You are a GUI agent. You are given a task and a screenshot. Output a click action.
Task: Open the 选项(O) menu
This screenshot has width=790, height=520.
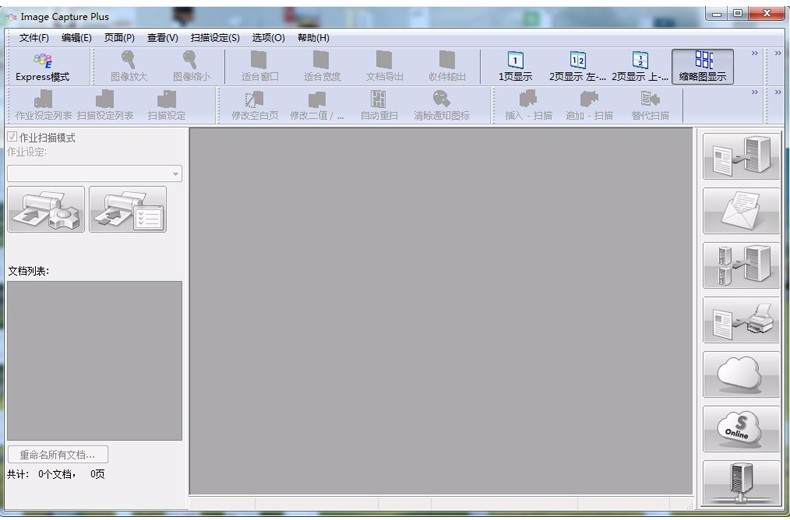coord(269,38)
